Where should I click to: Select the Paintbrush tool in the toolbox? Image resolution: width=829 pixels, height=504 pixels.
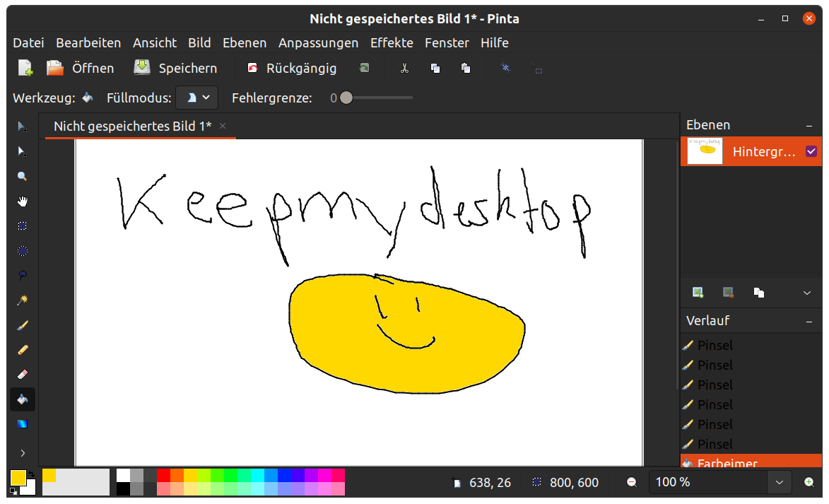pyautogui.click(x=23, y=325)
